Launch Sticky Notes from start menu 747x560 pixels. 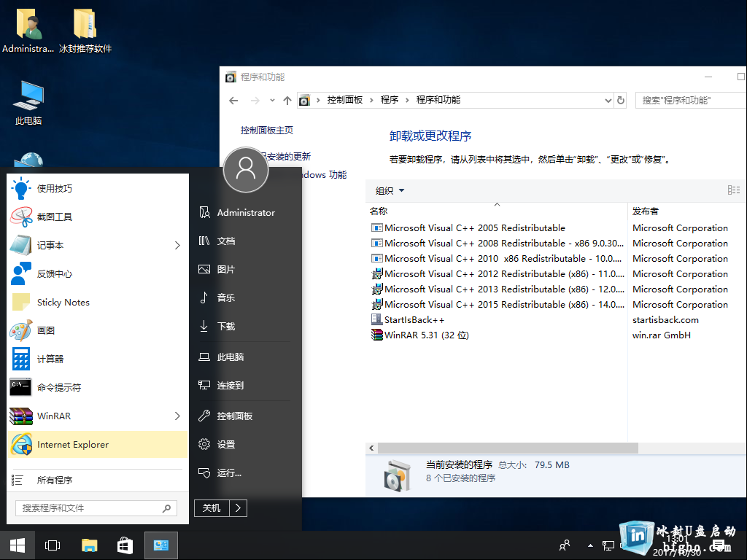98,303
